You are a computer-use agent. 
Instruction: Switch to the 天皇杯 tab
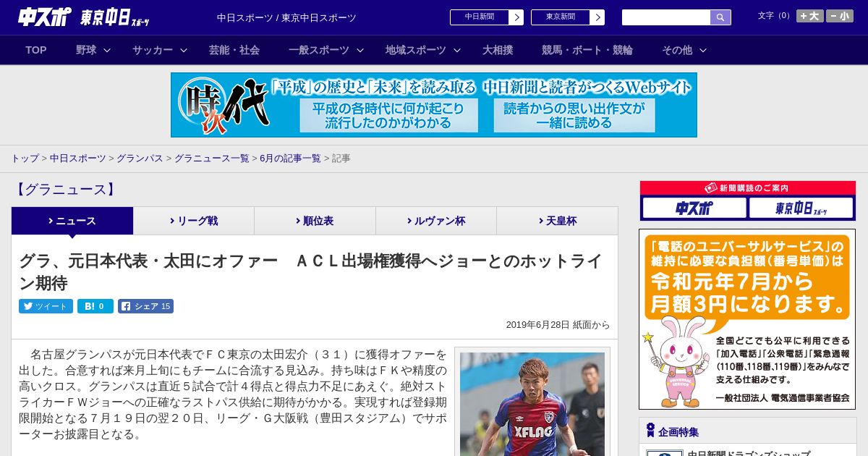coord(557,221)
